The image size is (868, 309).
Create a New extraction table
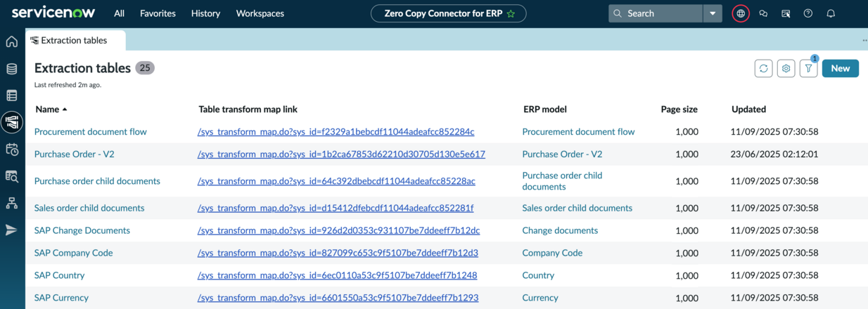click(x=840, y=68)
